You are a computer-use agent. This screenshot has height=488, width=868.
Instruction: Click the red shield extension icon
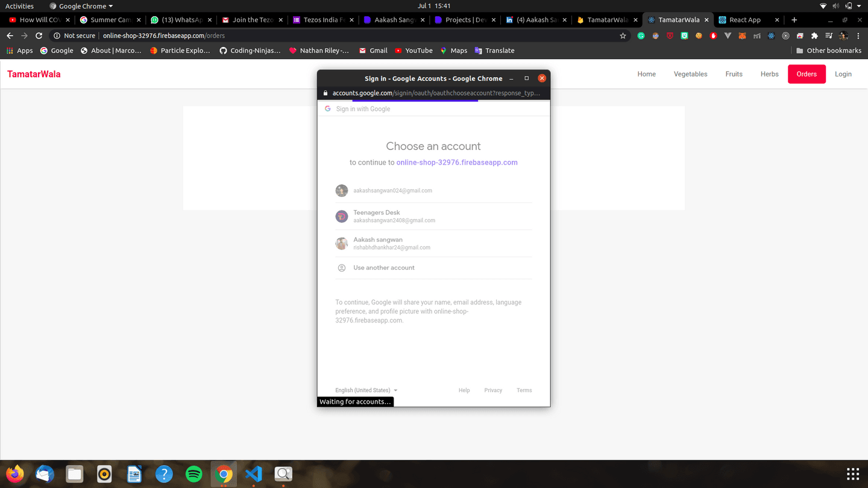click(x=670, y=36)
